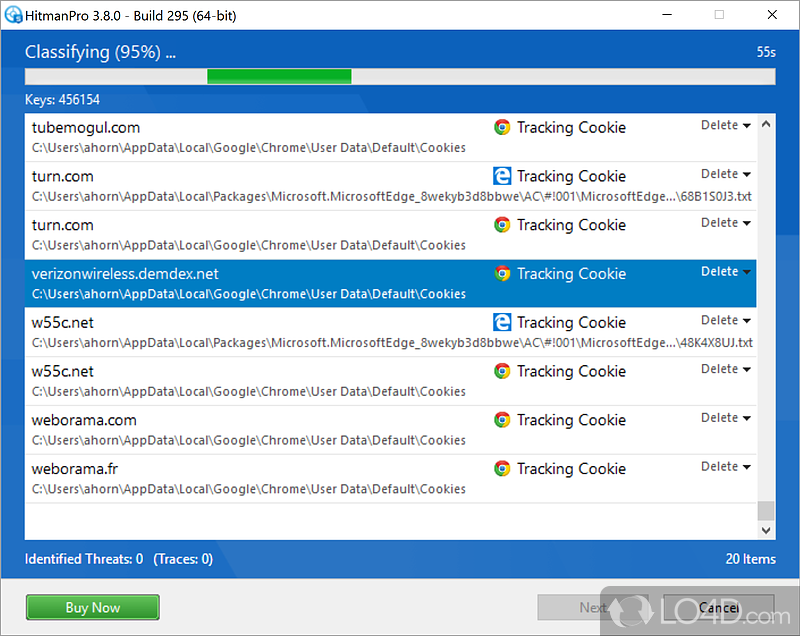Click Chrome icon beside tubemogul.com entry
This screenshot has height=636, width=800.
point(502,127)
